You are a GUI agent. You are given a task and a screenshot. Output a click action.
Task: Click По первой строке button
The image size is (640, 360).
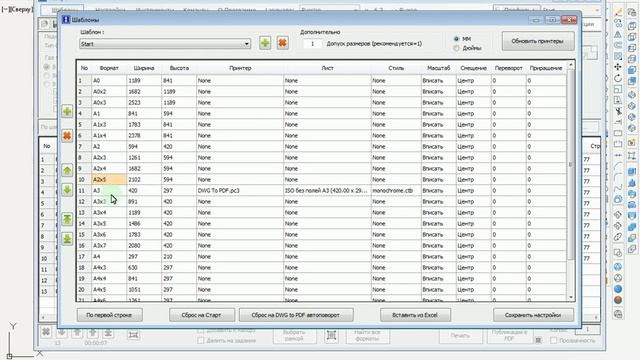[109, 315]
